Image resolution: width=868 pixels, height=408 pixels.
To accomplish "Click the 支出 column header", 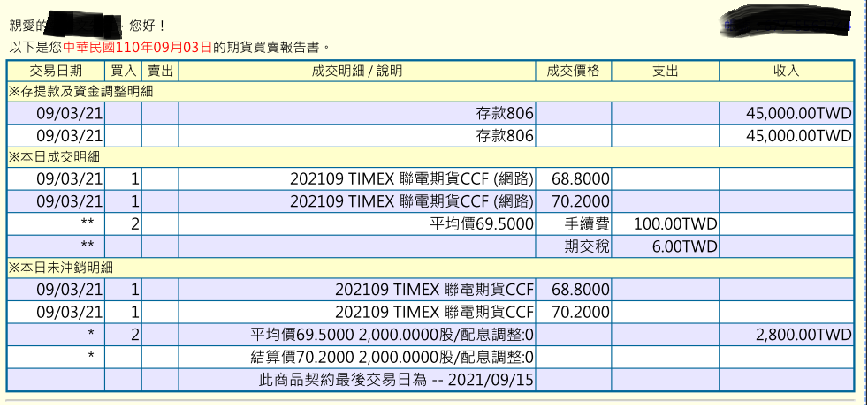I will (x=665, y=71).
